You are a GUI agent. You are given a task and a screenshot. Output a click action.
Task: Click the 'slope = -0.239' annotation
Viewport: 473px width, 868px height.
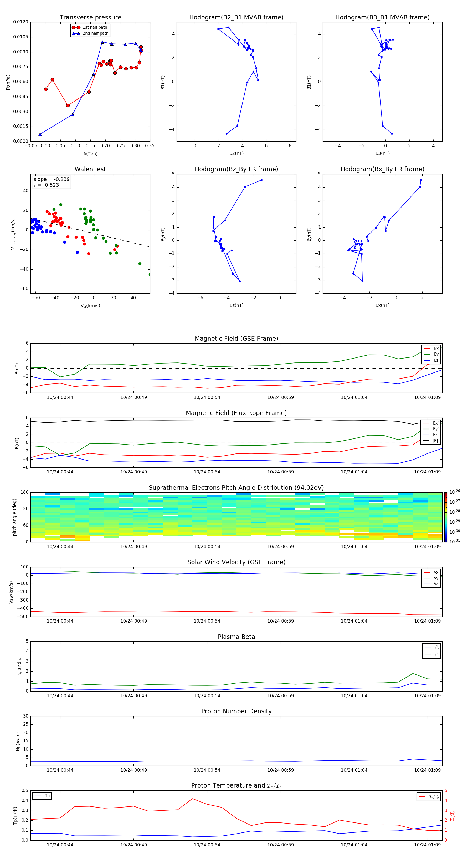pos(52,179)
